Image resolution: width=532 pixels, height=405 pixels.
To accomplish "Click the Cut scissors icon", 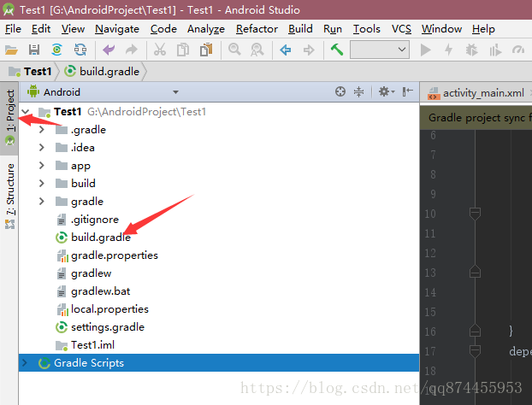I will pyautogui.click(x=160, y=50).
